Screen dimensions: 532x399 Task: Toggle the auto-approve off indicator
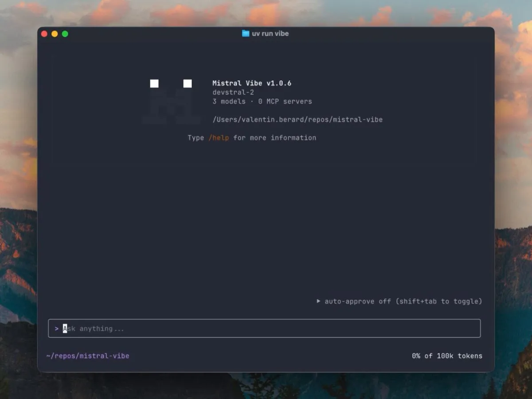pyautogui.click(x=399, y=301)
